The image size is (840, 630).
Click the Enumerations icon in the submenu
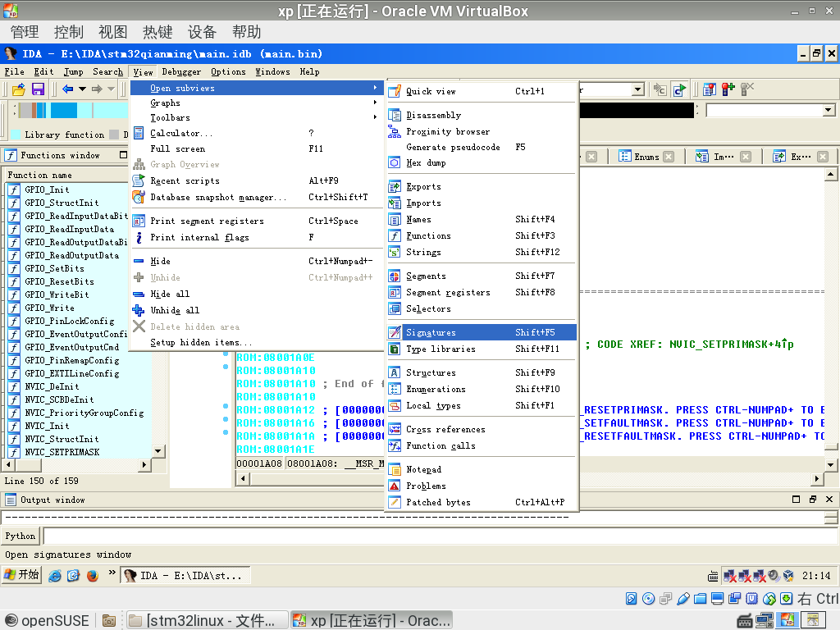395,389
